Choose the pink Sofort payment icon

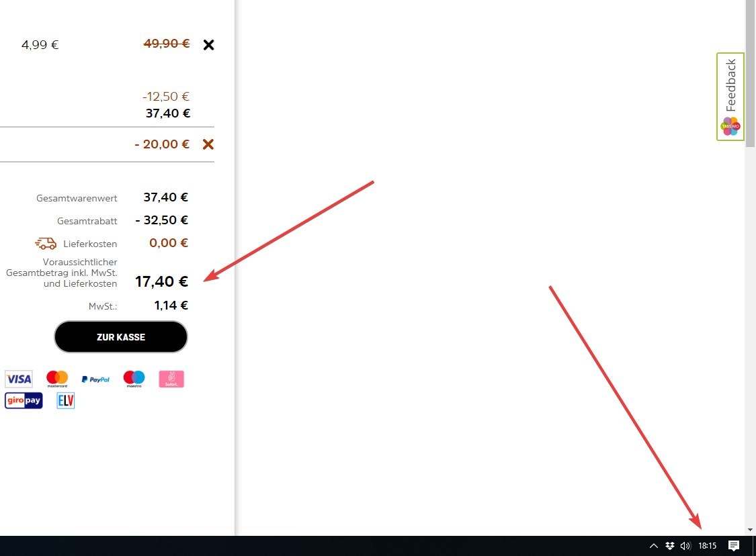point(171,379)
